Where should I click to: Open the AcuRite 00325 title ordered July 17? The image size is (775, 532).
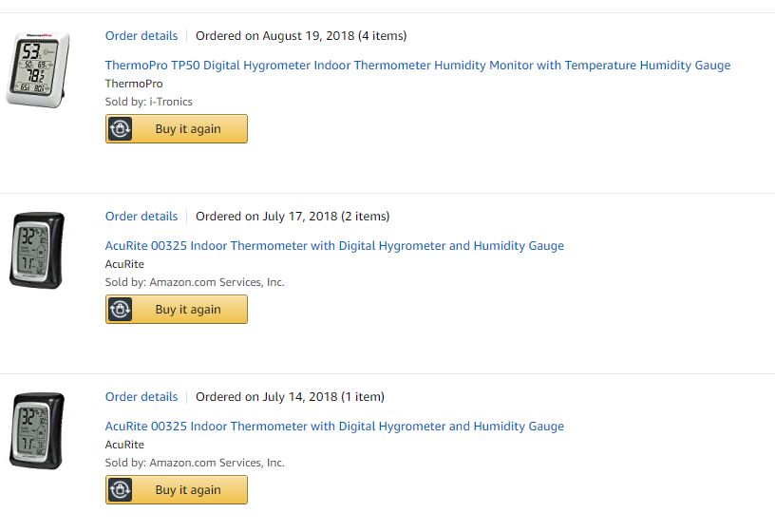[x=334, y=246]
